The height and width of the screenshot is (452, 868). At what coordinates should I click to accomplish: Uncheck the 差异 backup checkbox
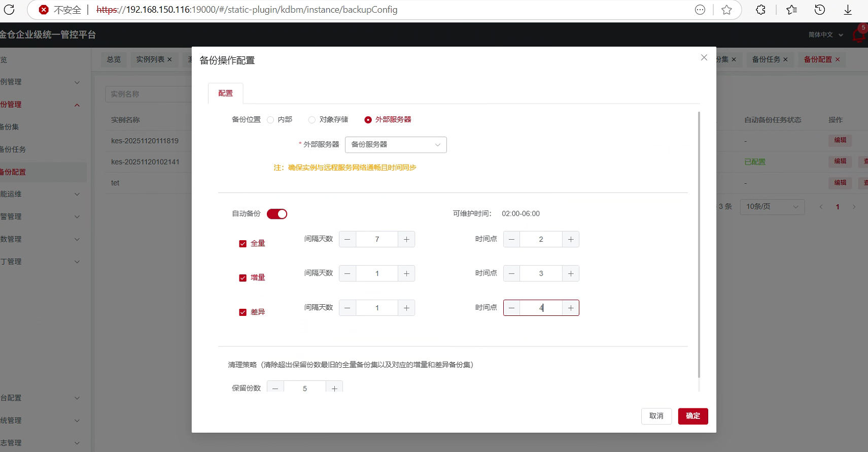click(242, 312)
